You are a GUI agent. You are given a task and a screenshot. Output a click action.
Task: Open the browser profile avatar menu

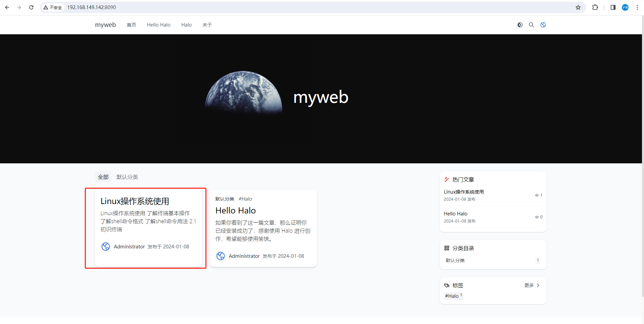(x=625, y=7)
